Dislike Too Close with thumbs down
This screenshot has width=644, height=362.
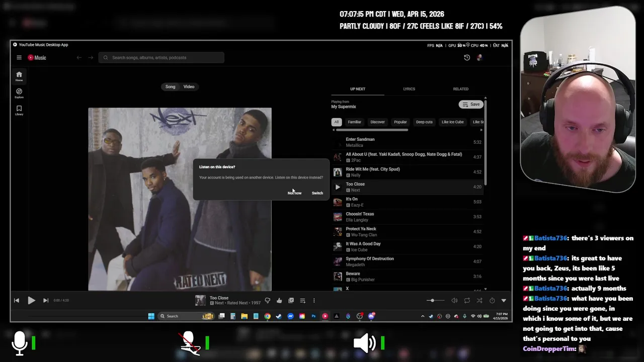[x=268, y=301]
